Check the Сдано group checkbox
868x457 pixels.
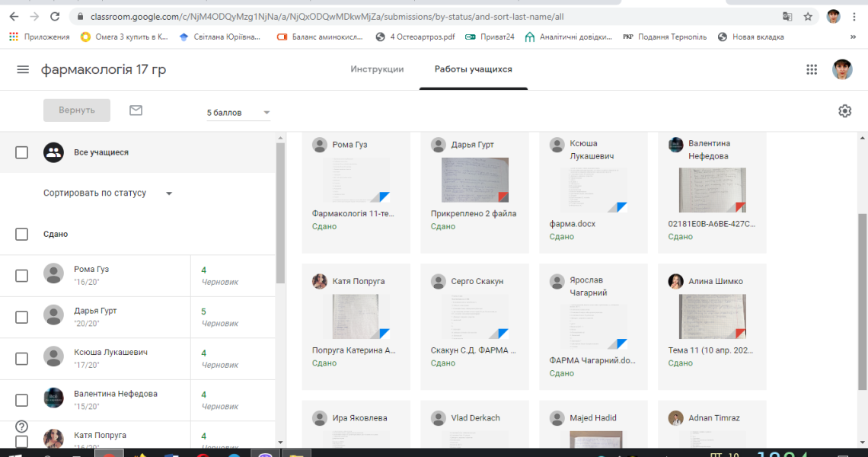tap(21, 235)
